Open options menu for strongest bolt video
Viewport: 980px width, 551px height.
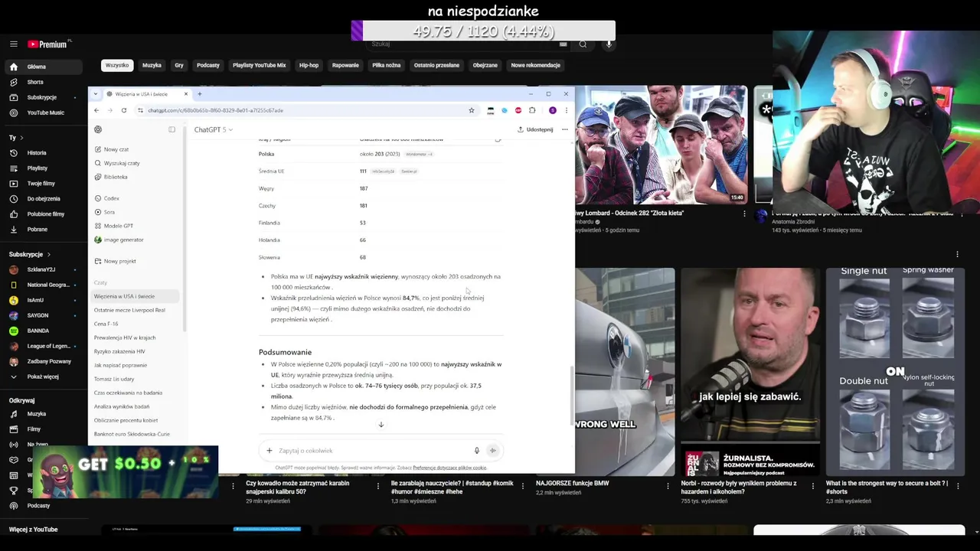957,486
